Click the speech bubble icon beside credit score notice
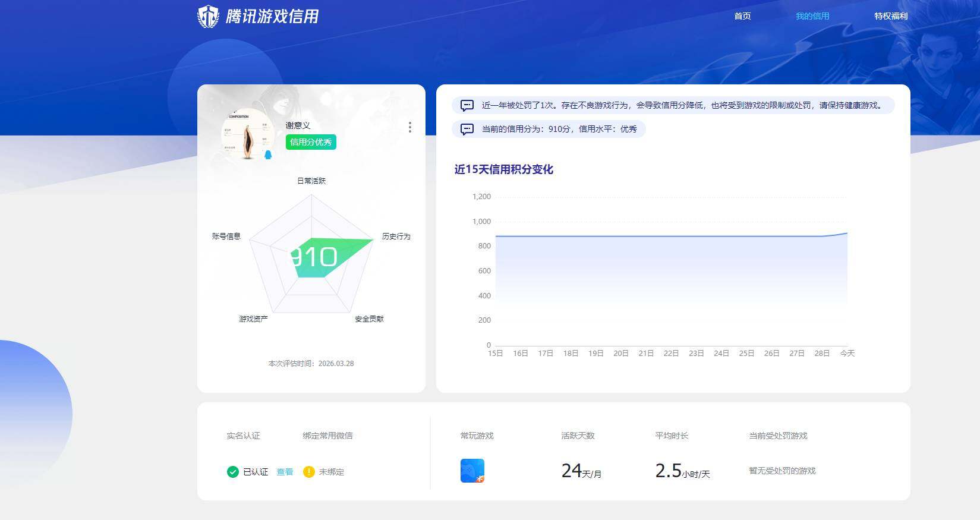The image size is (980, 520). coord(467,129)
